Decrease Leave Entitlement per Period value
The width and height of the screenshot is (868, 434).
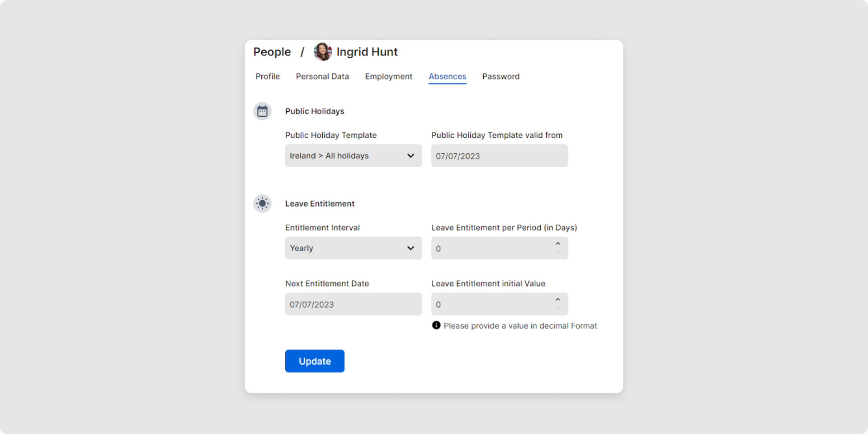[558, 253]
